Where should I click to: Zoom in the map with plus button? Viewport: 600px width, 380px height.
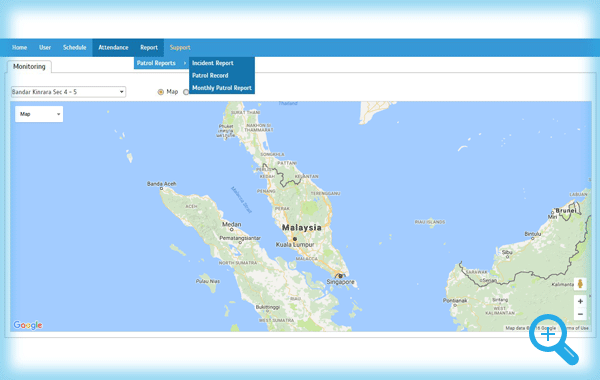[580, 301]
